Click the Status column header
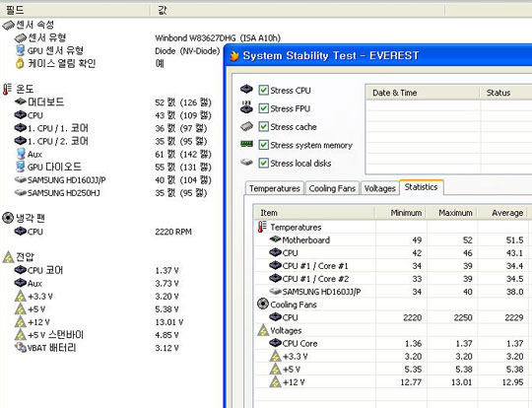532x408 pixels. coord(505,93)
